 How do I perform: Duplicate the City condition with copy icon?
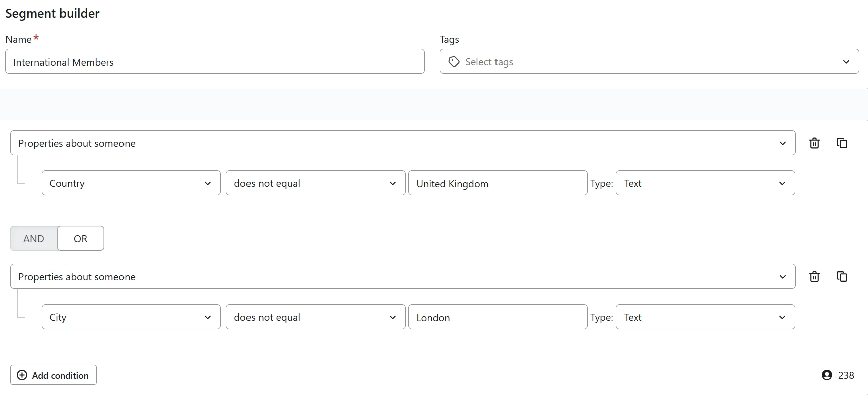click(x=842, y=277)
